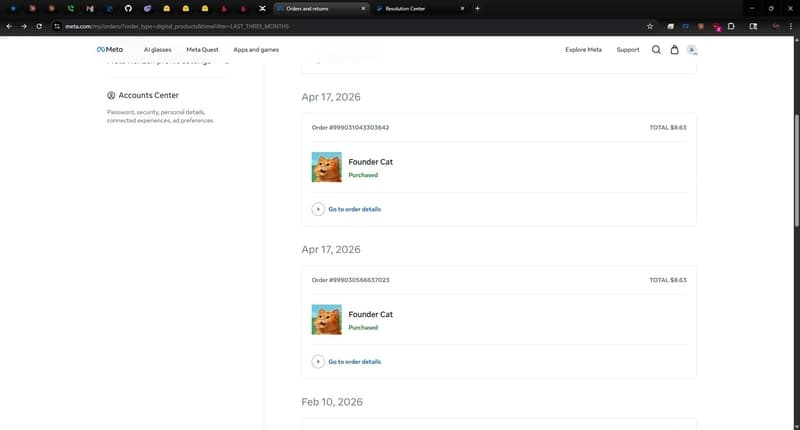
Task: Click Founder Cat title in order #999031043303642
Action: (370, 162)
